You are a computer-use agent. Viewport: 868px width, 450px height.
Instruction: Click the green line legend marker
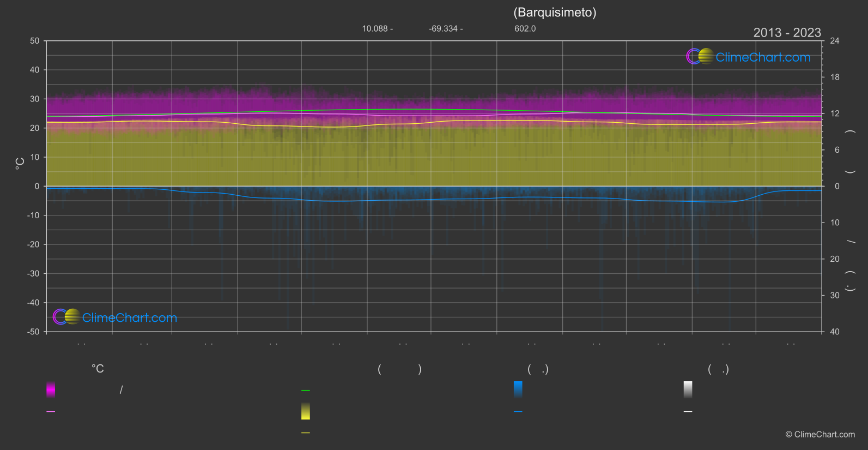[x=306, y=391]
